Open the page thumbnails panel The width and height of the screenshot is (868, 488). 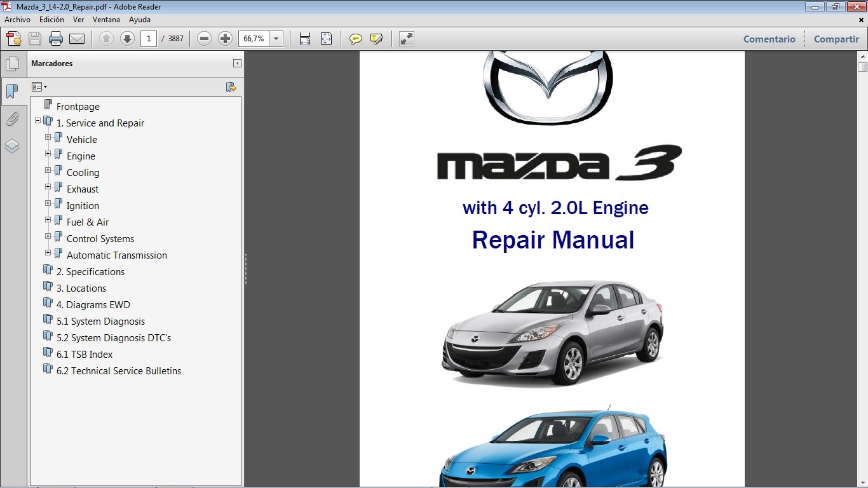pyautogui.click(x=13, y=63)
